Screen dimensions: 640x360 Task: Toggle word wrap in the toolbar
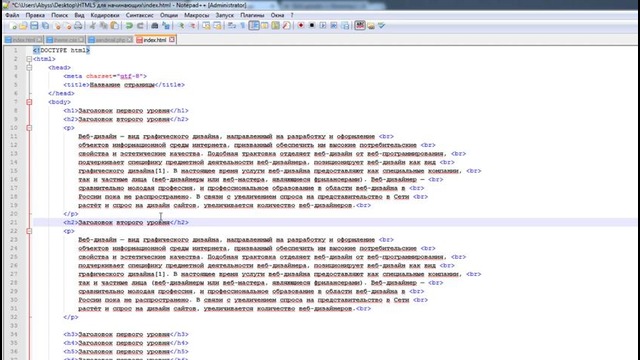pos(232,26)
